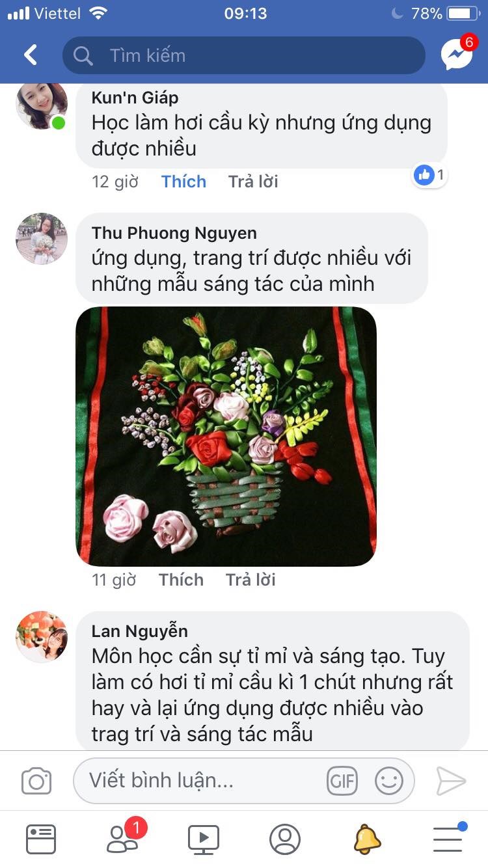Image resolution: width=488 pixels, height=868 pixels.
Task: Open the Notifications bell tab
Action: click(x=367, y=839)
